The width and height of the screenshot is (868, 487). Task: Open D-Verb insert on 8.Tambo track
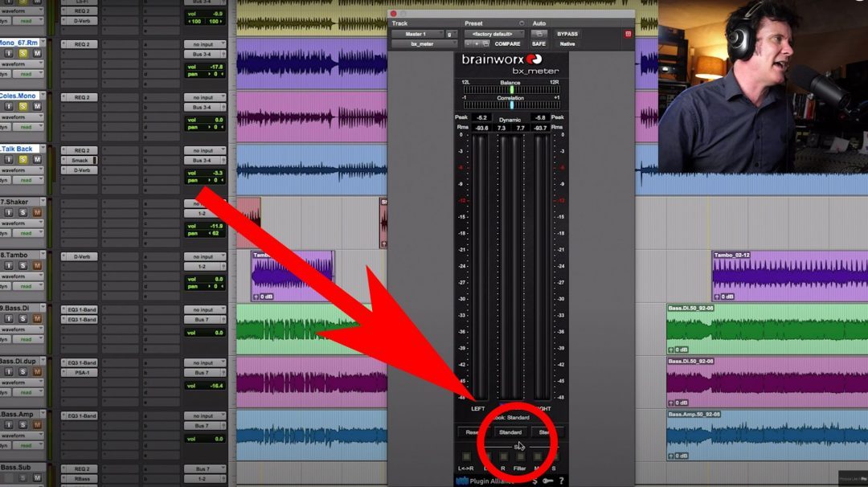click(79, 257)
